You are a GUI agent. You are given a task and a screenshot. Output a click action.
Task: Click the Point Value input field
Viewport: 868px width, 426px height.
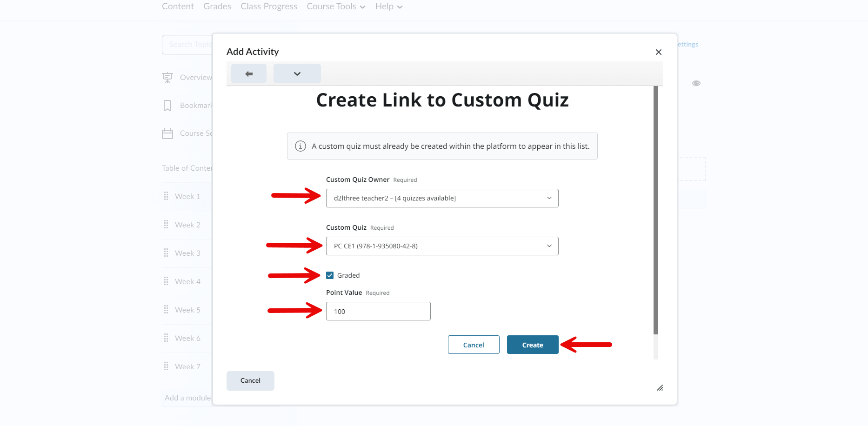(378, 311)
